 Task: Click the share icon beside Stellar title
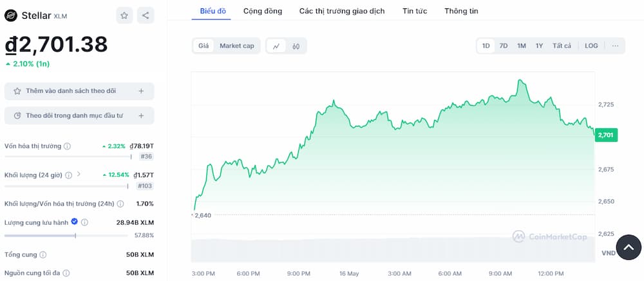146,15
